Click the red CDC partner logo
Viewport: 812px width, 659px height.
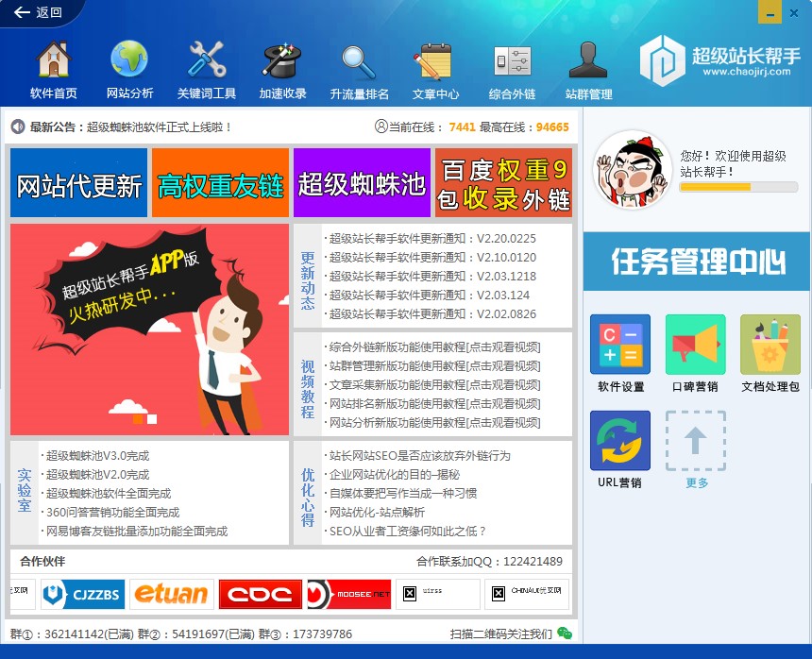(x=261, y=594)
